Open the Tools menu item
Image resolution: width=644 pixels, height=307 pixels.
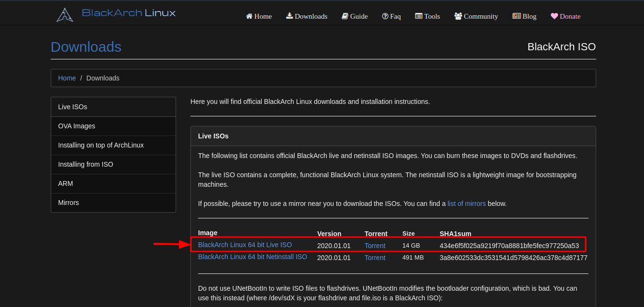pyautogui.click(x=427, y=16)
